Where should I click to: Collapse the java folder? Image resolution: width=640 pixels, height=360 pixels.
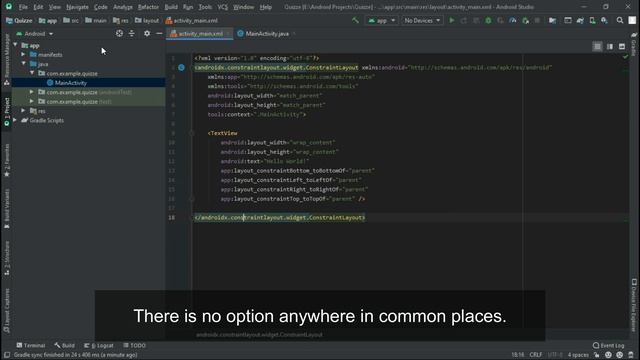point(24,64)
